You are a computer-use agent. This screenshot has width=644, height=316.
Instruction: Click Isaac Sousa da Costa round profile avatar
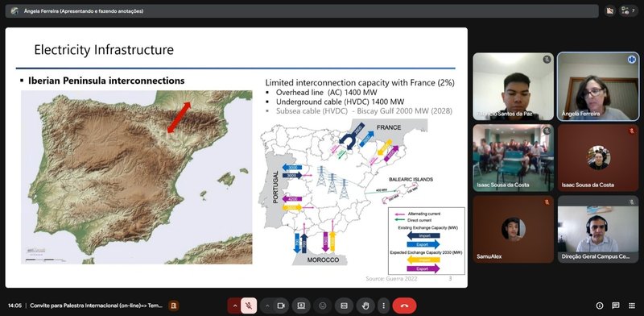coord(598,157)
